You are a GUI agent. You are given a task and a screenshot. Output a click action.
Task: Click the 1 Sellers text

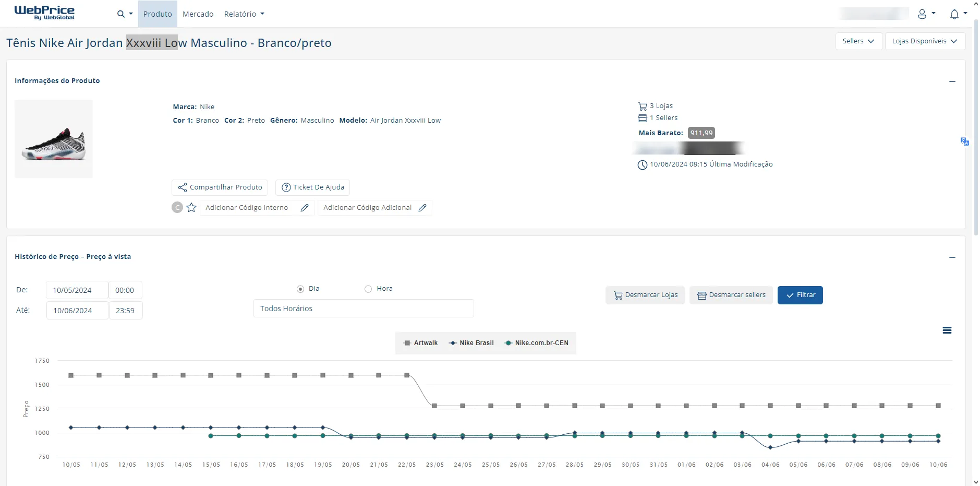click(664, 118)
